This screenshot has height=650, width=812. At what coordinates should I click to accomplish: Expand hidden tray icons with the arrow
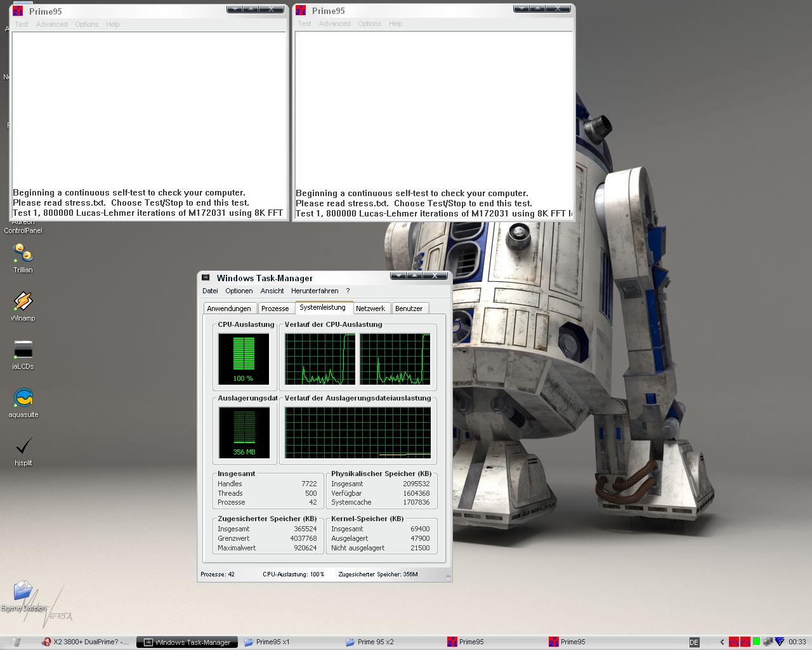click(722, 642)
